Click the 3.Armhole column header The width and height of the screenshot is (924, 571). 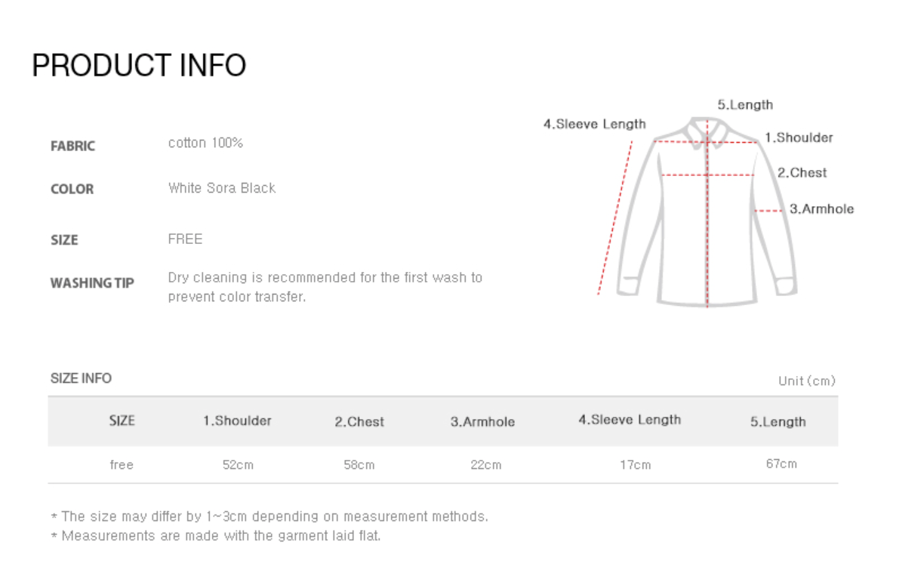tap(482, 422)
